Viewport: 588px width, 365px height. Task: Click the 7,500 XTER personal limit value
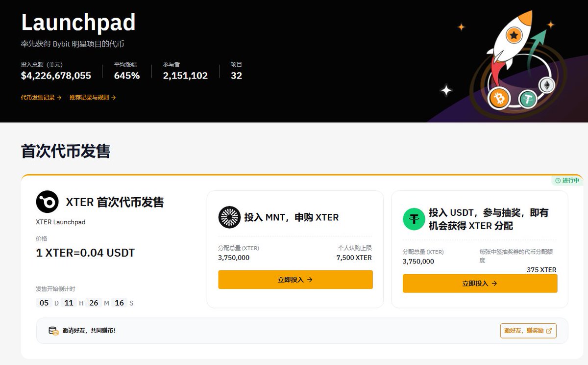(x=354, y=258)
